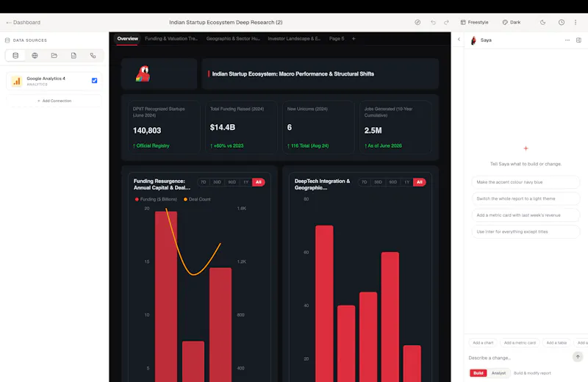Viewport: 588px width, 382px height.
Task: Click the report title heading text
Action: pos(293,74)
